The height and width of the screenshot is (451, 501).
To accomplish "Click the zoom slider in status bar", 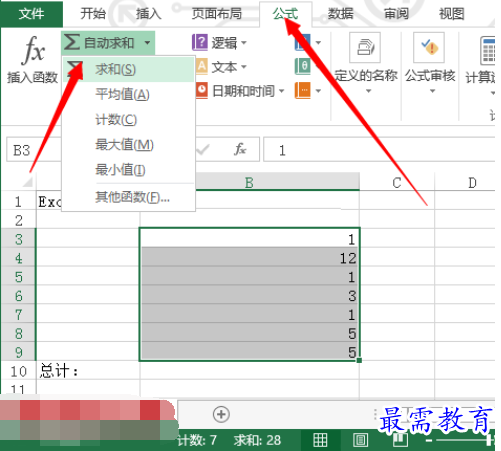I will (x=465, y=440).
